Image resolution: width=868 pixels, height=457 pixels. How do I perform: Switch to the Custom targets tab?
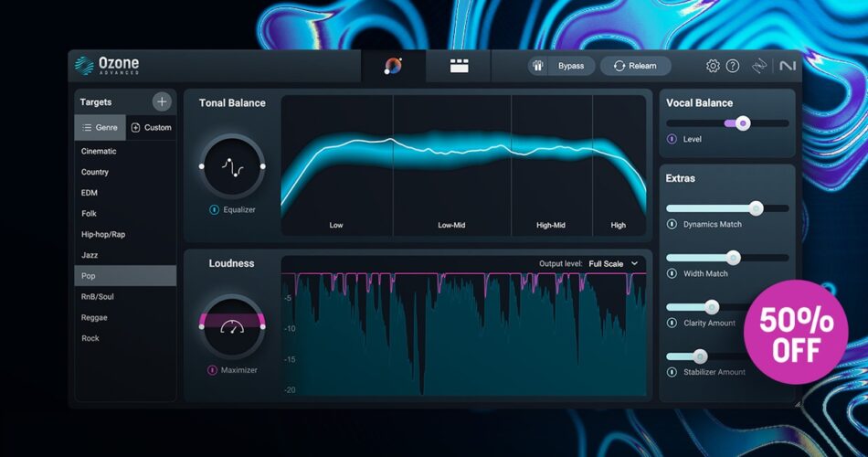151,127
